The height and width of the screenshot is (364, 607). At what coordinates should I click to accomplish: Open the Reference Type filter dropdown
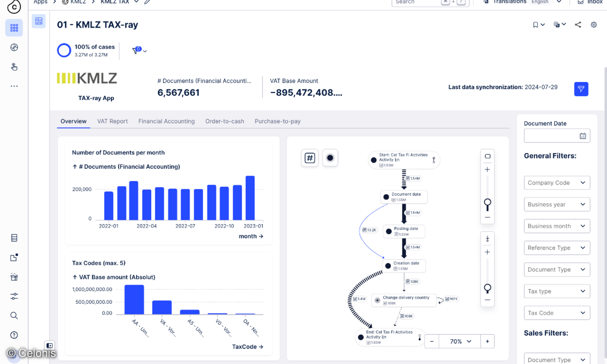(x=557, y=248)
